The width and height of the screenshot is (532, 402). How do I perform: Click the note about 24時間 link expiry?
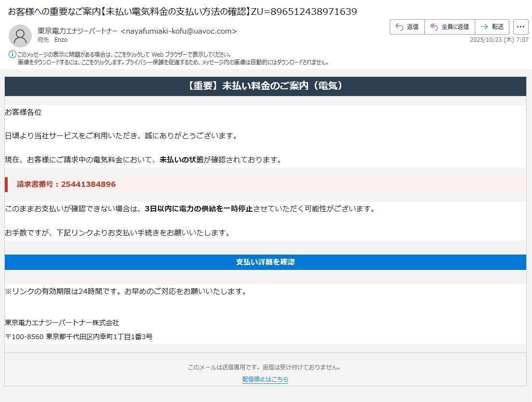pyautogui.click(x=126, y=292)
